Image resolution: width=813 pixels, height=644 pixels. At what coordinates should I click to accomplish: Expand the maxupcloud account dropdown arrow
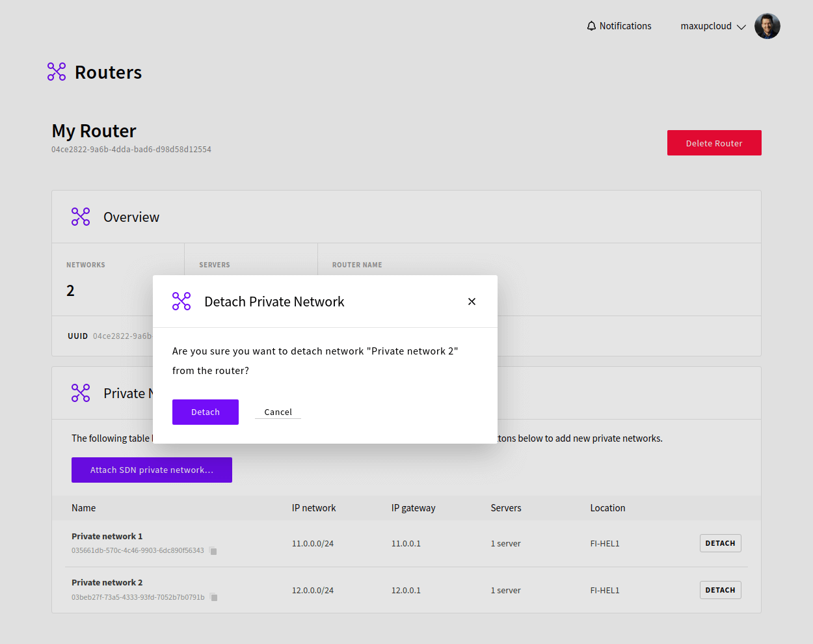[x=741, y=27]
